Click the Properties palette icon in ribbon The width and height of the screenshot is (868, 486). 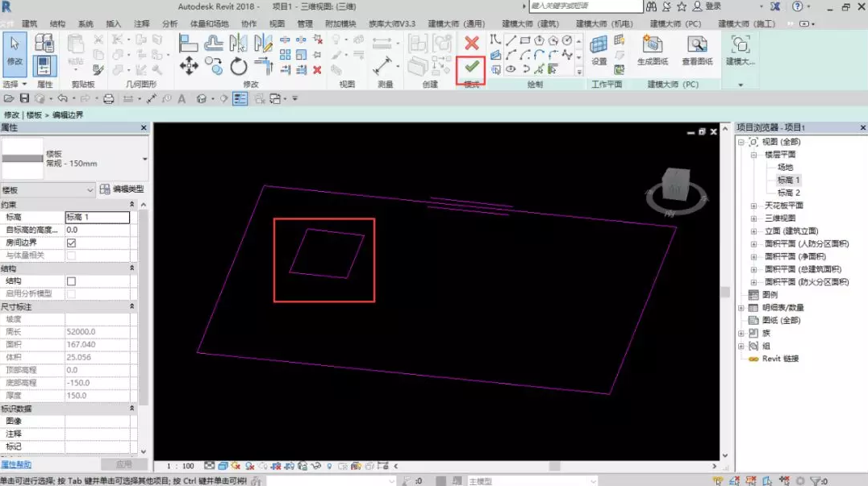[44, 66]
